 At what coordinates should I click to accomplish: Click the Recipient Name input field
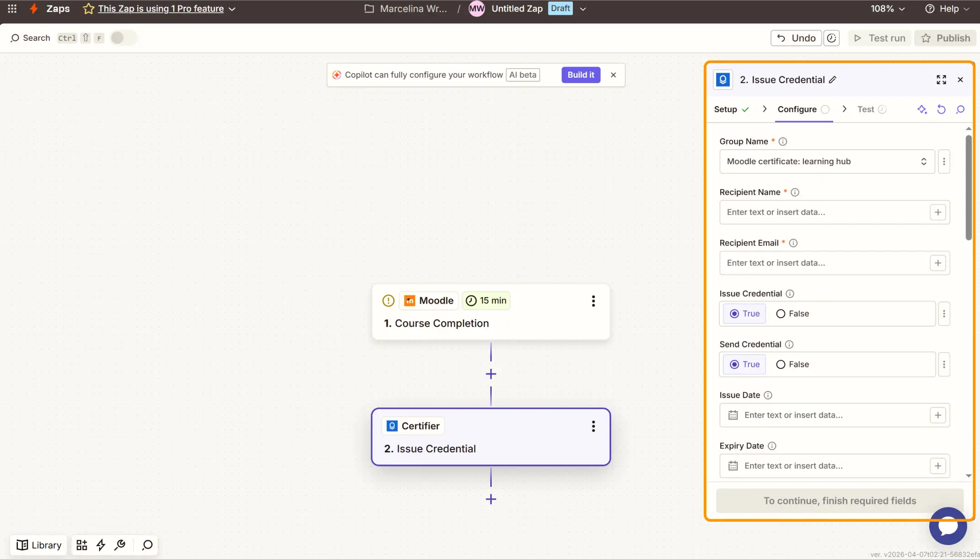(824, 212)
